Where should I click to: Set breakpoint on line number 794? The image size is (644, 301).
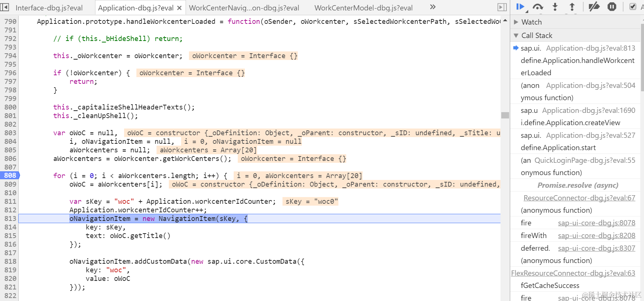point(10,56)
